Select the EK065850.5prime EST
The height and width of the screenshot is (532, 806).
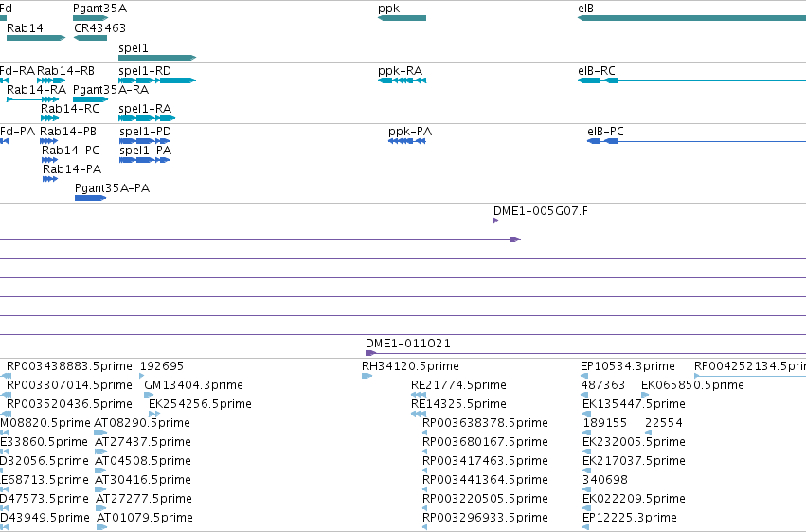coord(645,395)
